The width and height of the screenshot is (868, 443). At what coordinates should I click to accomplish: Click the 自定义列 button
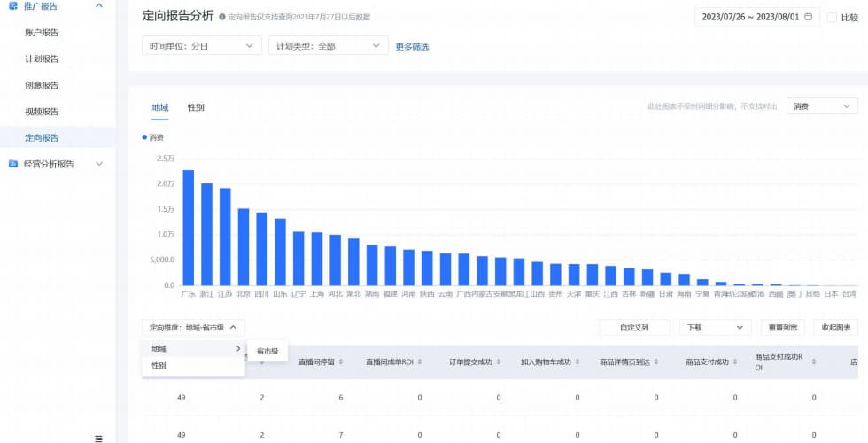coord(634,328)
